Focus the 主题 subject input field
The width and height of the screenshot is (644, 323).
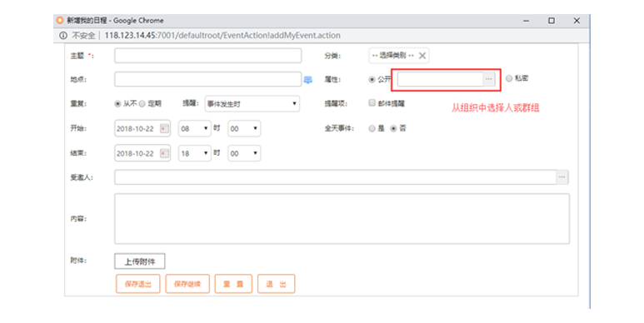coord(207,56)
